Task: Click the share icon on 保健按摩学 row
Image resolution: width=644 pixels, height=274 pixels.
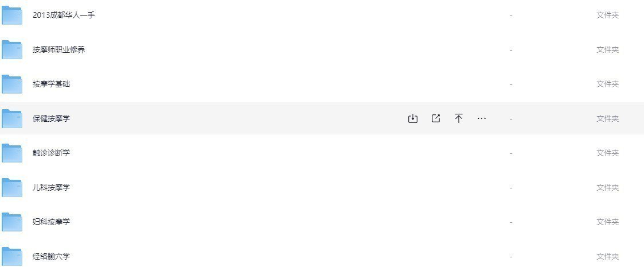Action: point(436,118)
